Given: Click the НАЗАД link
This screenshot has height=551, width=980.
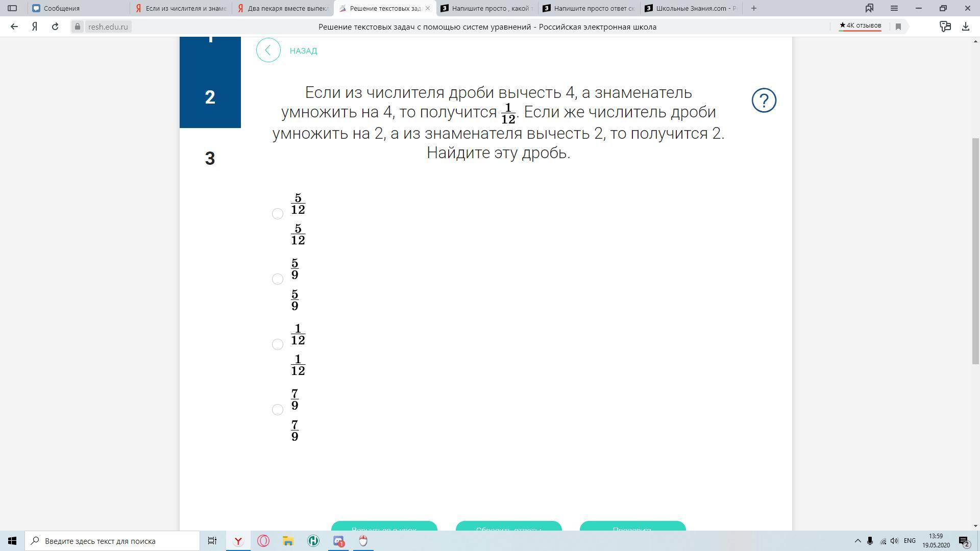Looking at the screenshot, I should 303,51.
